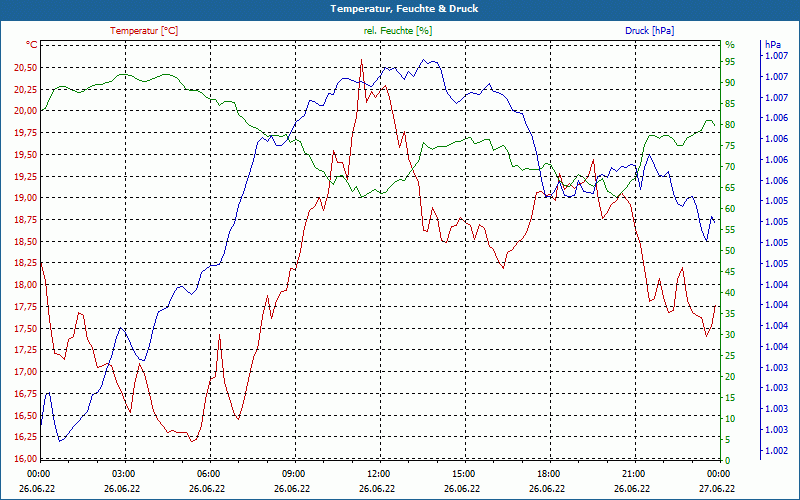Image resolution: width=800 pixels, height=500 pixels.
Task: Click the '18,25' temperature axis value
Action: 25,263
